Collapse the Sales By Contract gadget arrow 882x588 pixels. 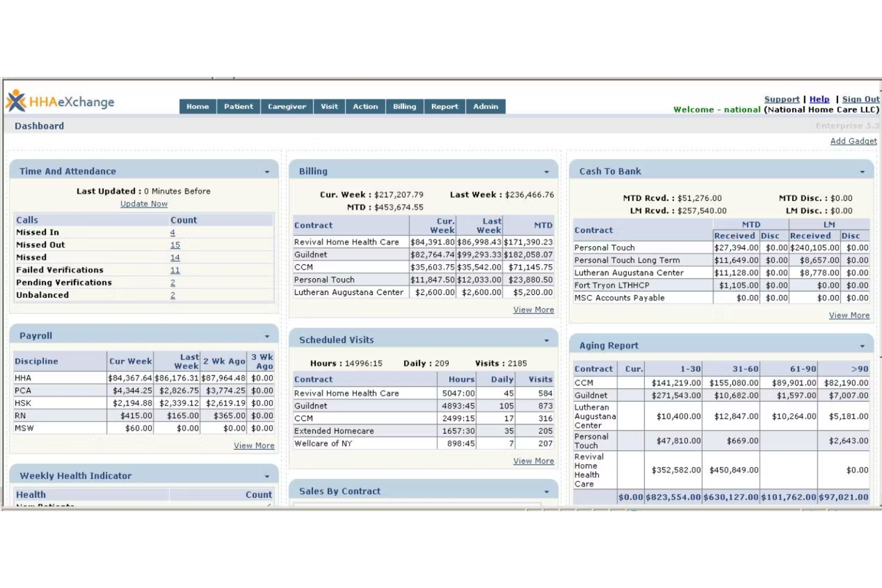click(546, 492)
